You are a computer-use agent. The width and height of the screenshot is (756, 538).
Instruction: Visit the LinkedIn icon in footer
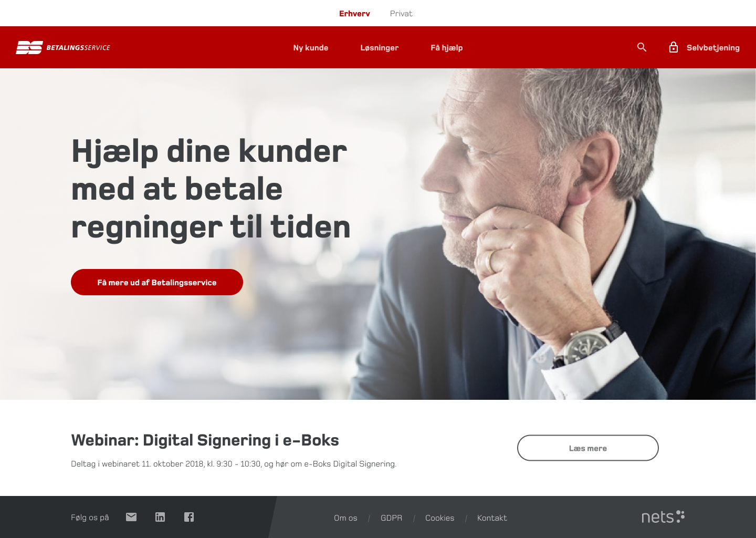pos(160,517)
